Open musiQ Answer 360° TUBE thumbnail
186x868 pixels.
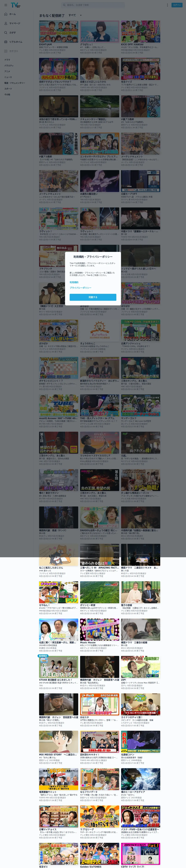pyautogui.click(x=58, y=405)
